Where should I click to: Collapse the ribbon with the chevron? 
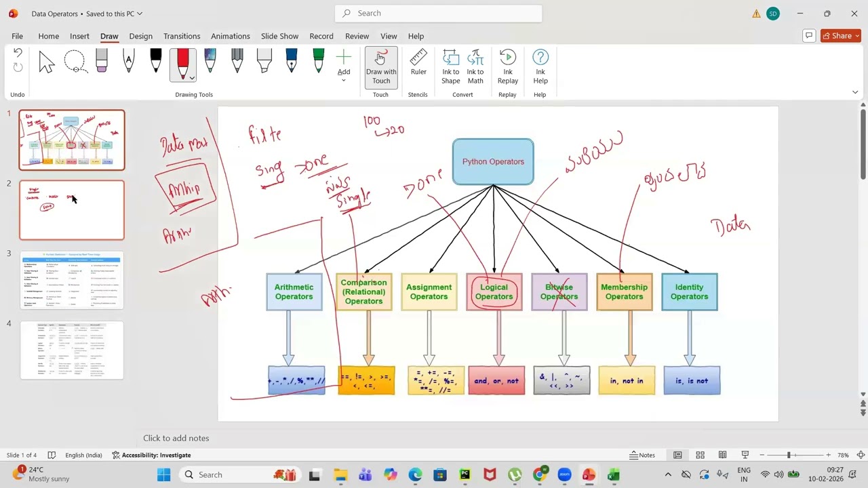coord(855,92)
